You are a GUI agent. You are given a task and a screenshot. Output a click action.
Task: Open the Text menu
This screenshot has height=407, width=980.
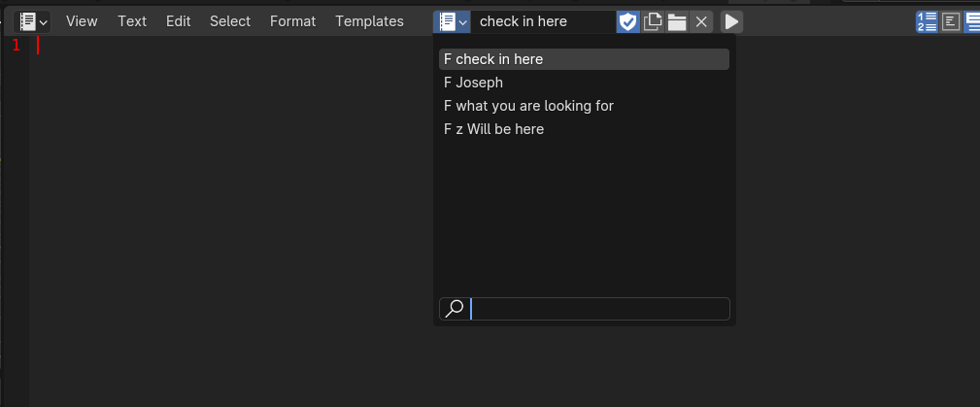click(132, 21)
